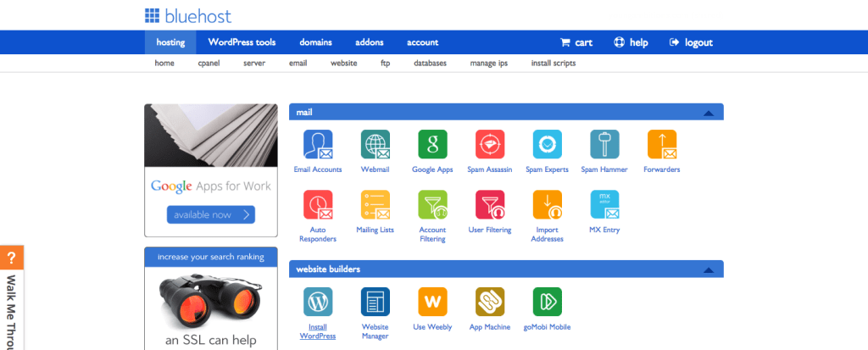Launch the Webmail icon
Screen dimensions: 868x350
point(376,145)
